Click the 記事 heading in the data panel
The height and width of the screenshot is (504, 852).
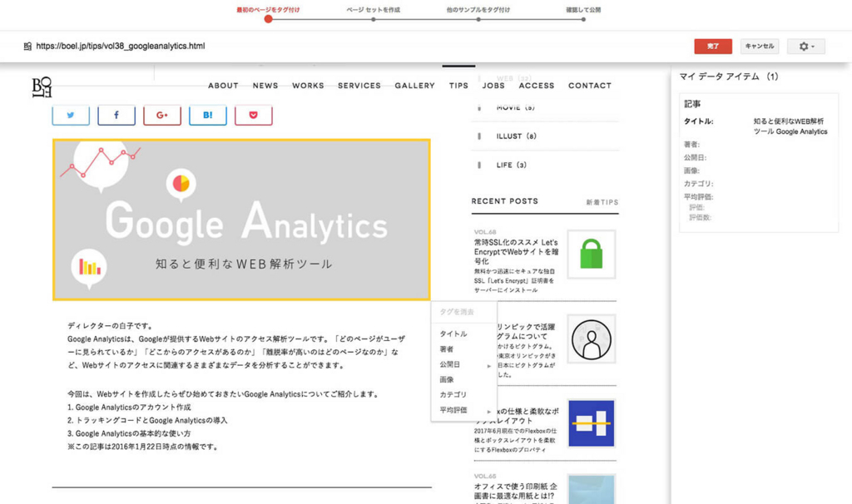692,104
